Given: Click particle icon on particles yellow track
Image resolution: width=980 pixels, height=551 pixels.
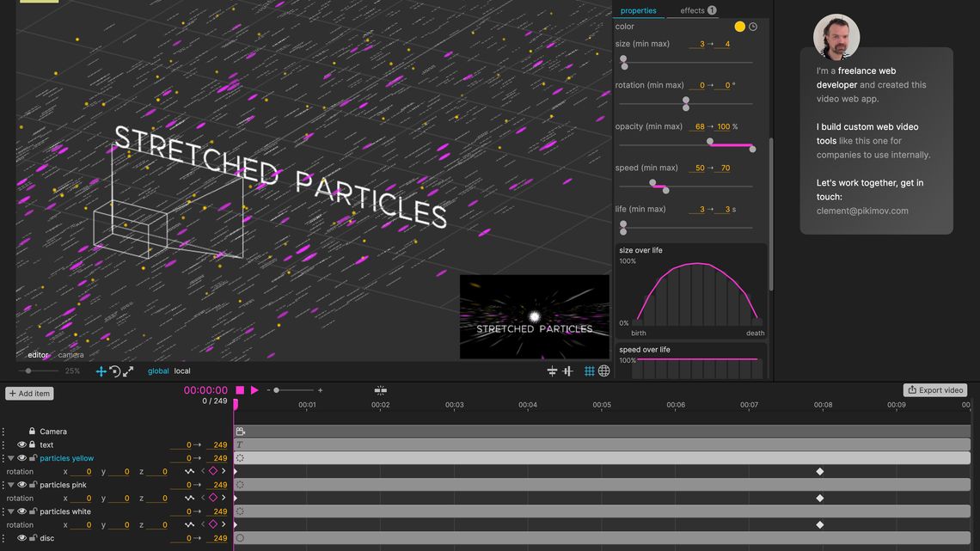Looking at the screenshot, I should pos(240,458).
